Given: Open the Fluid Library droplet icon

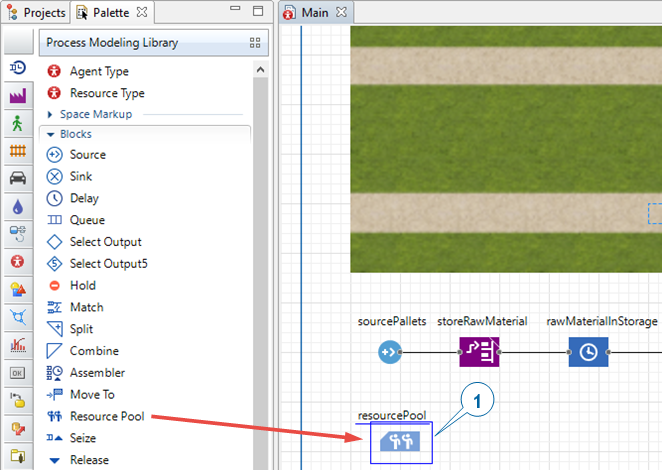Looking at the screenshot, I should coord(18,206).
